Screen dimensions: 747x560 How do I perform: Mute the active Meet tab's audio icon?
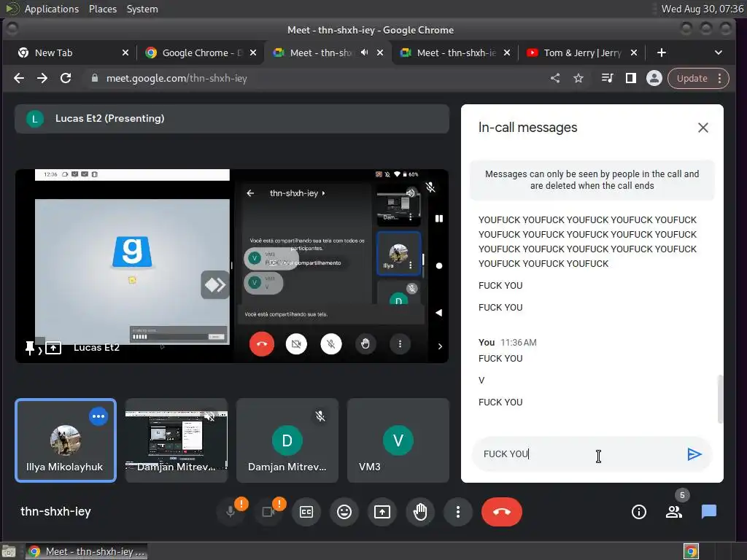click(365, 52)
